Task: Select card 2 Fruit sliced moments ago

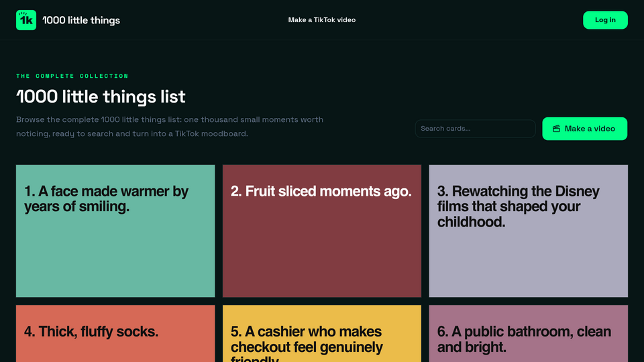Action: click(x=321, y=231)
